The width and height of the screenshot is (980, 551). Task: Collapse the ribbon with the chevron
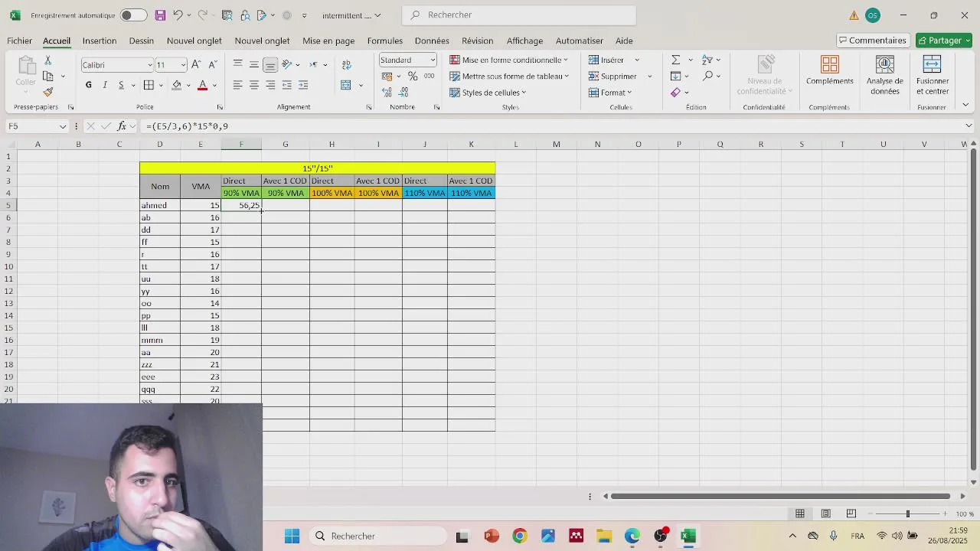point(965,106)
